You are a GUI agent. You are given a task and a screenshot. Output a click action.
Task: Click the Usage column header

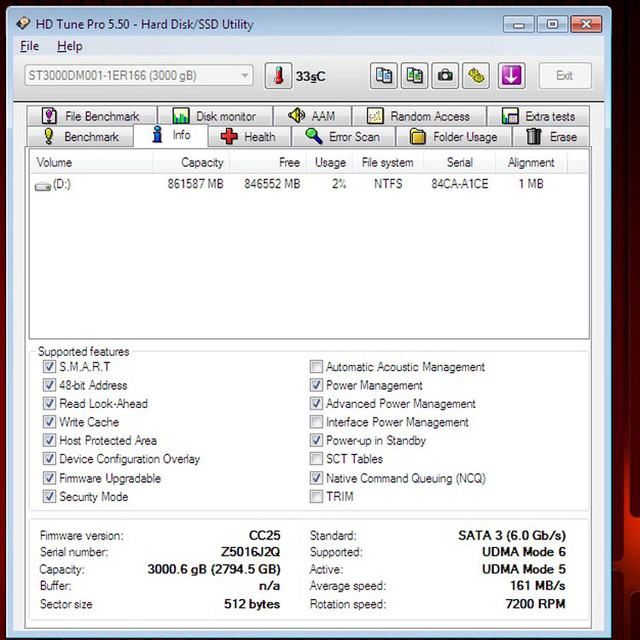(329, 162)
